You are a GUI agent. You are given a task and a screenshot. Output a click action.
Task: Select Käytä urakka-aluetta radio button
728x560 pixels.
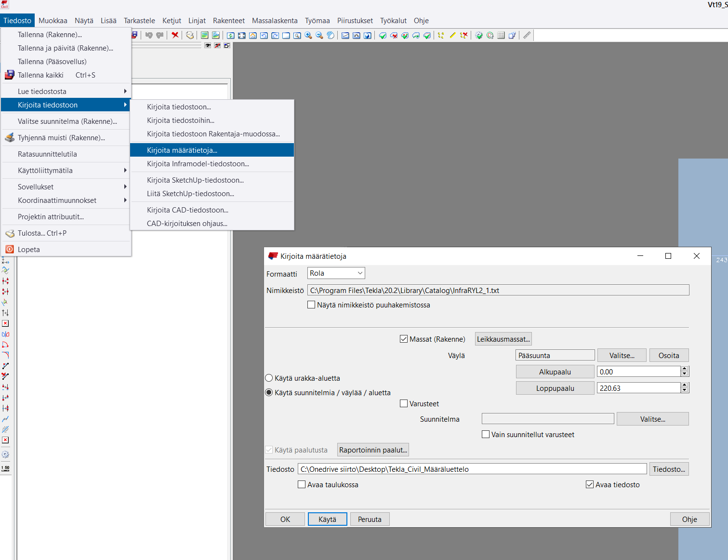tap(269, 378)
